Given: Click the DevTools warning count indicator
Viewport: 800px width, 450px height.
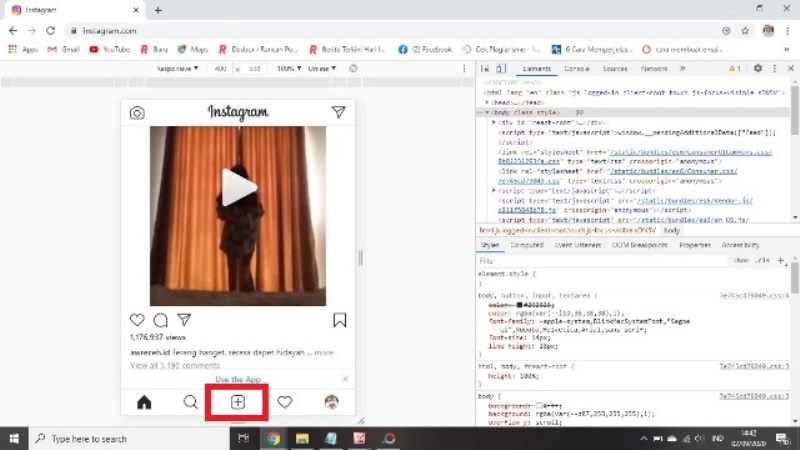Looking at the screenshot, I should coord(734,68).
